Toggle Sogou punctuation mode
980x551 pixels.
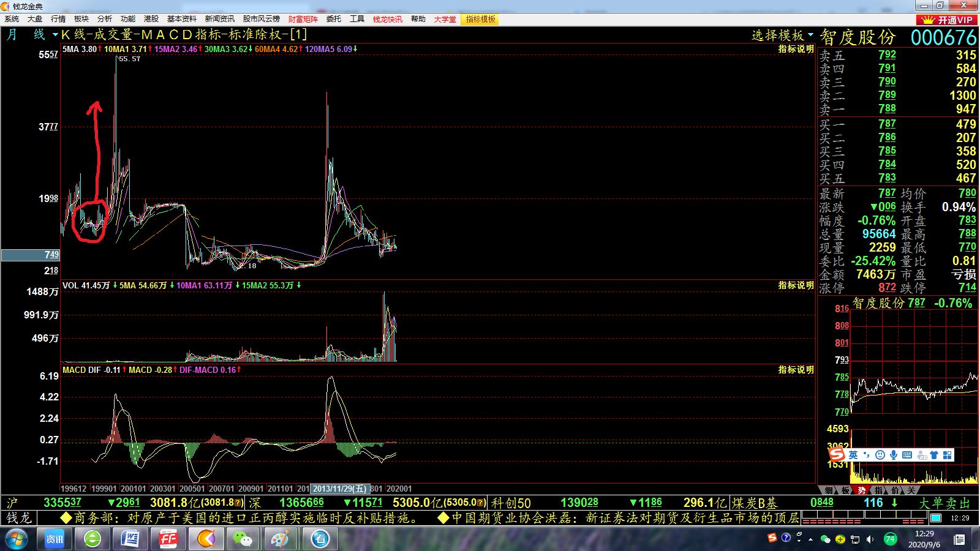pyautogui.click(x=867, y=455)
